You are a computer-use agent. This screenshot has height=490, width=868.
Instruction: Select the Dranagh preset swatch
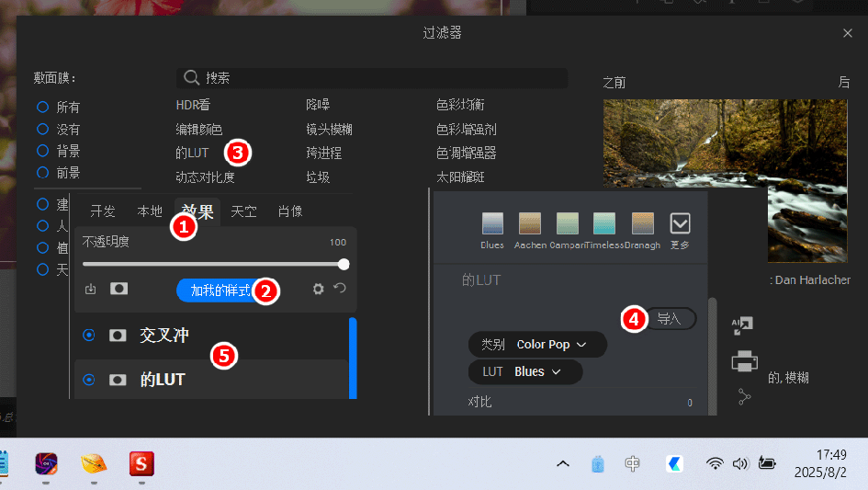pyautogui.click(x=643, y=223)
